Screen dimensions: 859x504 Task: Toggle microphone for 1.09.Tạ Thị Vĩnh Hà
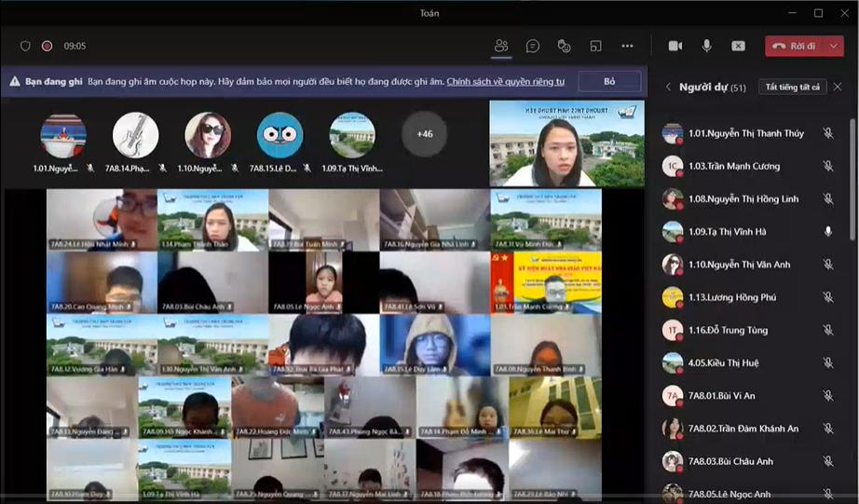[x=827, y=232]
